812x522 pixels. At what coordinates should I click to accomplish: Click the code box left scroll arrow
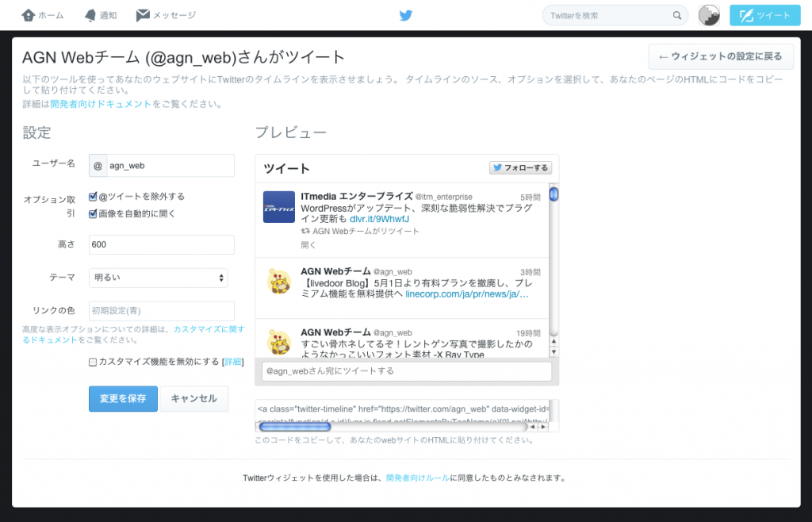(x=533, y=428)
